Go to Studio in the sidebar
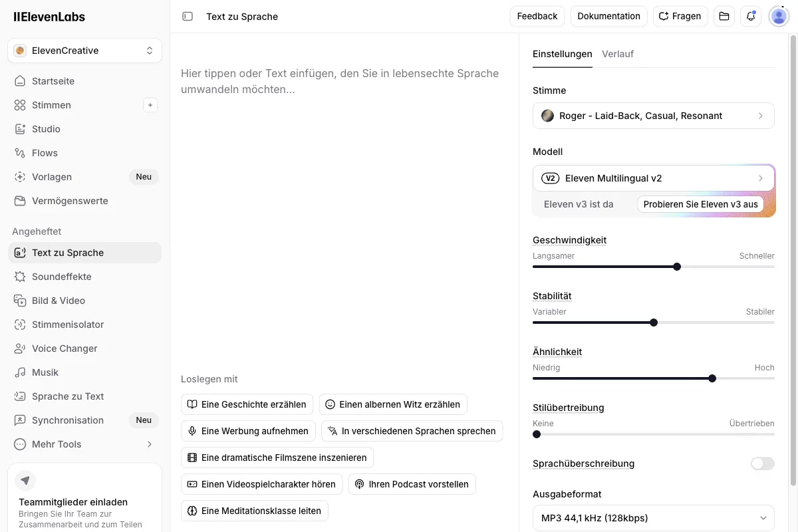 (x=84, y=129)
